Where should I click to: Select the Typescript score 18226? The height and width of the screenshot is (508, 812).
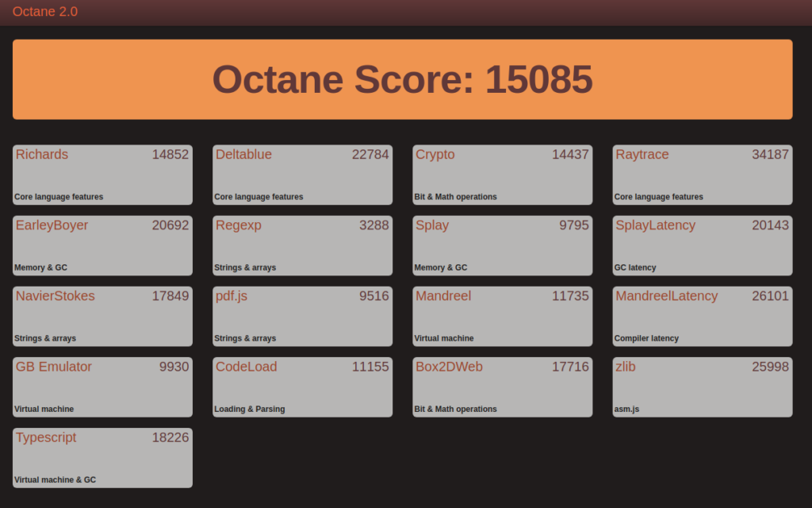pyautogui.click(x=170, y=437)
